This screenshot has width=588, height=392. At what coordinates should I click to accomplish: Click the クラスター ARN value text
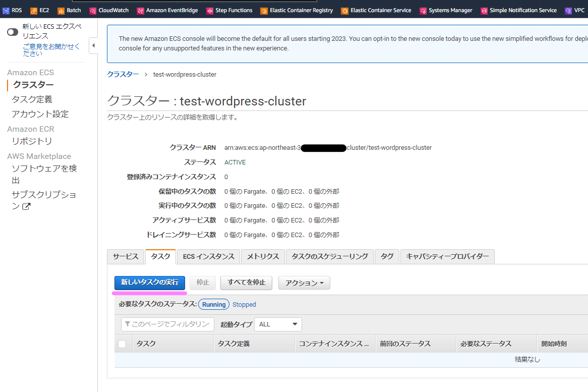[328, 148]
